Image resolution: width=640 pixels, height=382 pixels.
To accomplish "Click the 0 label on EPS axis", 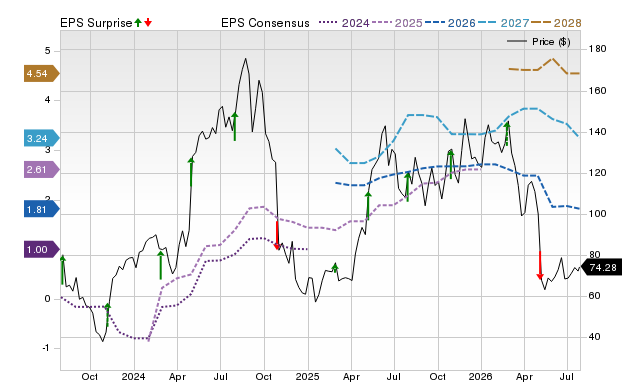I will pyautogui.click(x=48, y=299).
